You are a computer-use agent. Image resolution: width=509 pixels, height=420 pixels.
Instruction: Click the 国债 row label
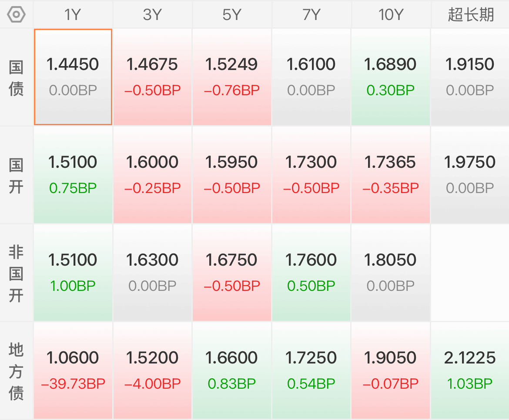(16, 78)
